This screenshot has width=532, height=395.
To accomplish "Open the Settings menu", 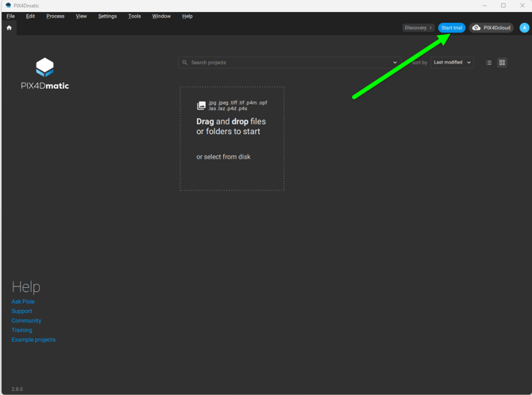I will coord(107,17).
